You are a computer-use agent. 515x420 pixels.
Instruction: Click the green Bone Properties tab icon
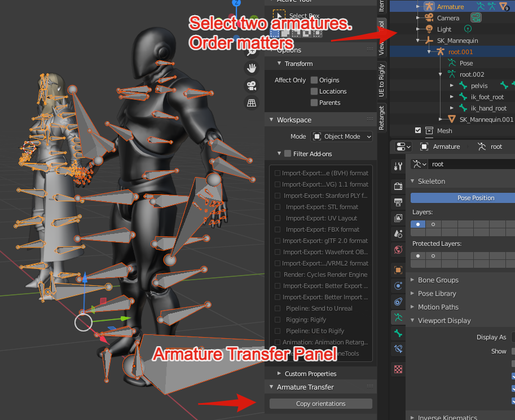tap(398, 333)
